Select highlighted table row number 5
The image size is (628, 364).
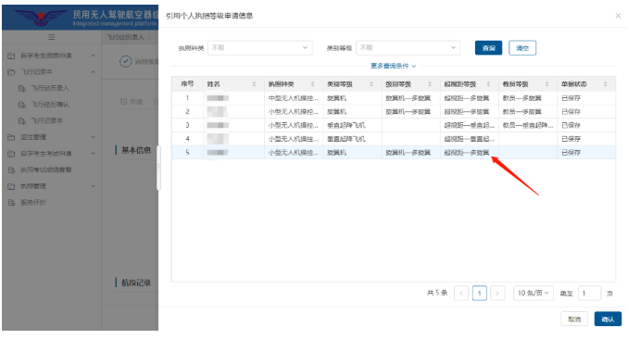394,153
